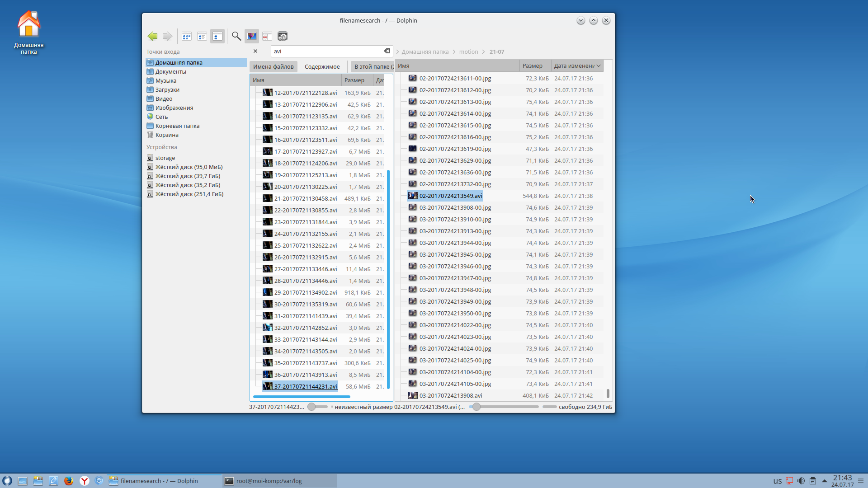The image size is (868, 488).
Task: Select the Details view mode icon
Action: click(x=217, y=36)
